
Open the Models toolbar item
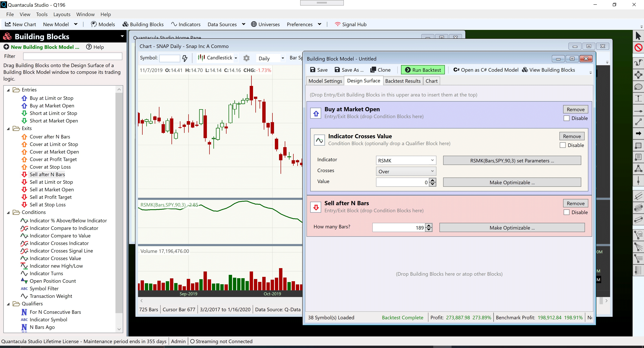103,24
